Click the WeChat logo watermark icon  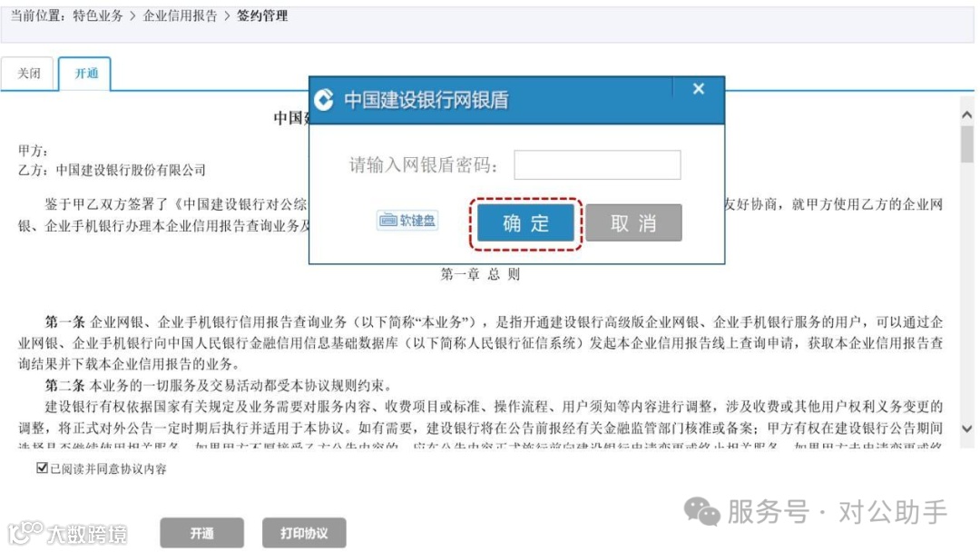701,511
